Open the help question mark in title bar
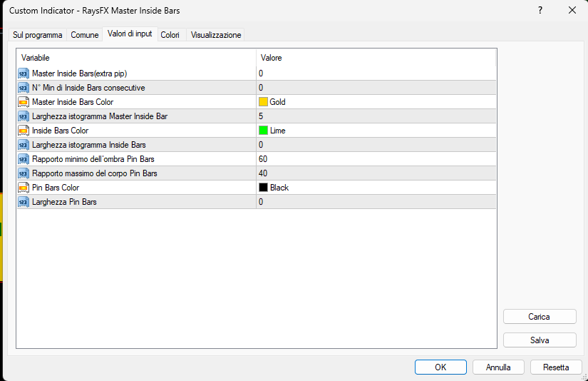588x381 pixels. coord(540,10)
